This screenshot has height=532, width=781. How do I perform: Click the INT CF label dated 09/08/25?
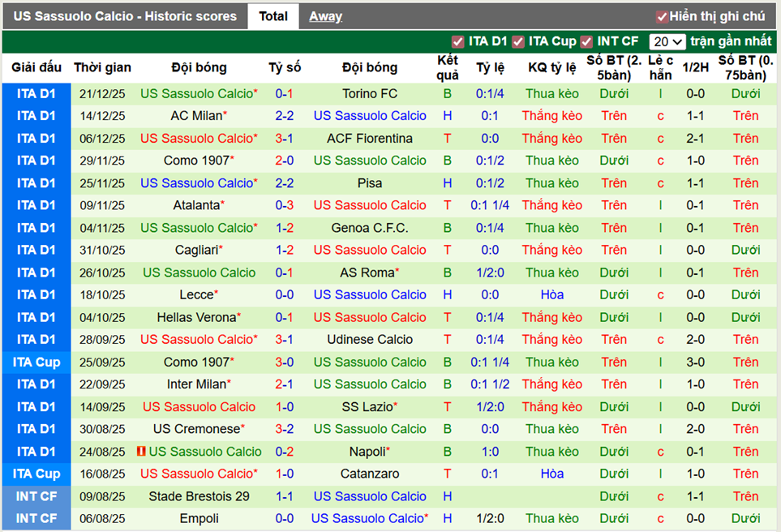(x=36, y=496)
